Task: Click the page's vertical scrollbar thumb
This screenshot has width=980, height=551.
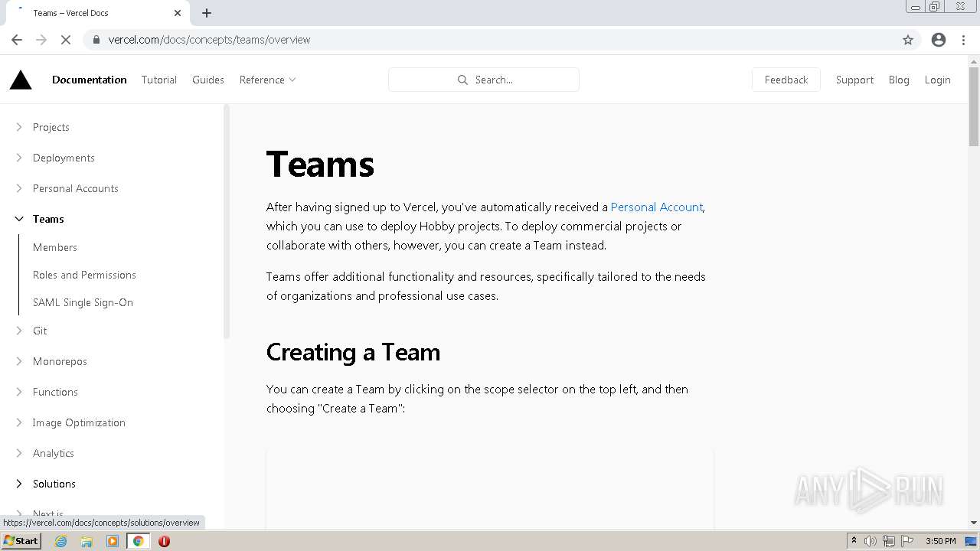Action: (x=974, y=107)
